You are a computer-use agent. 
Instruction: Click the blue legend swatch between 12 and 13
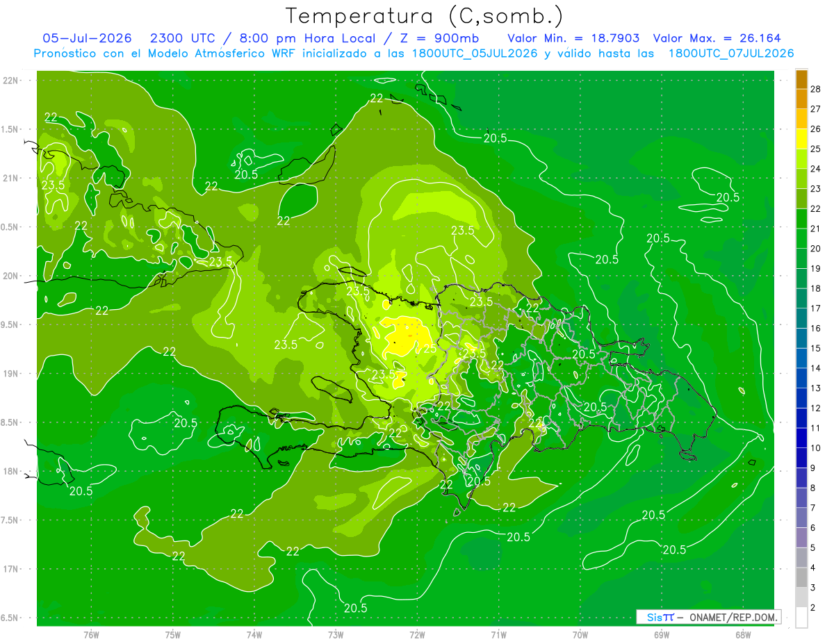point(801,398)
